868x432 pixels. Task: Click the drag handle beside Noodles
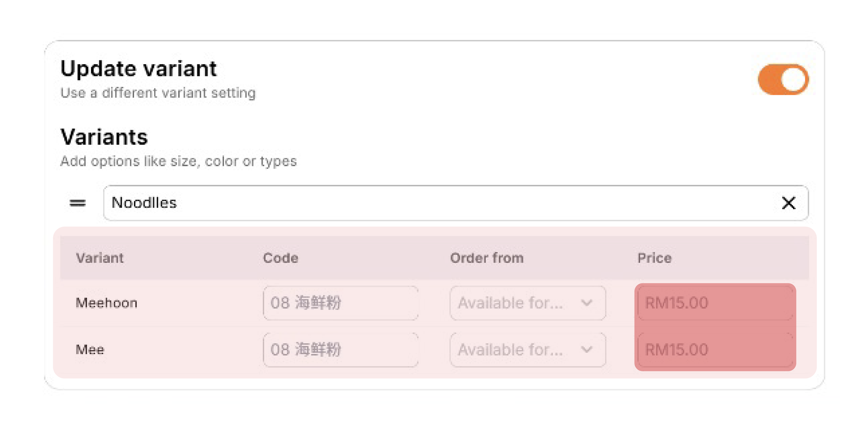tap(77, 203)
